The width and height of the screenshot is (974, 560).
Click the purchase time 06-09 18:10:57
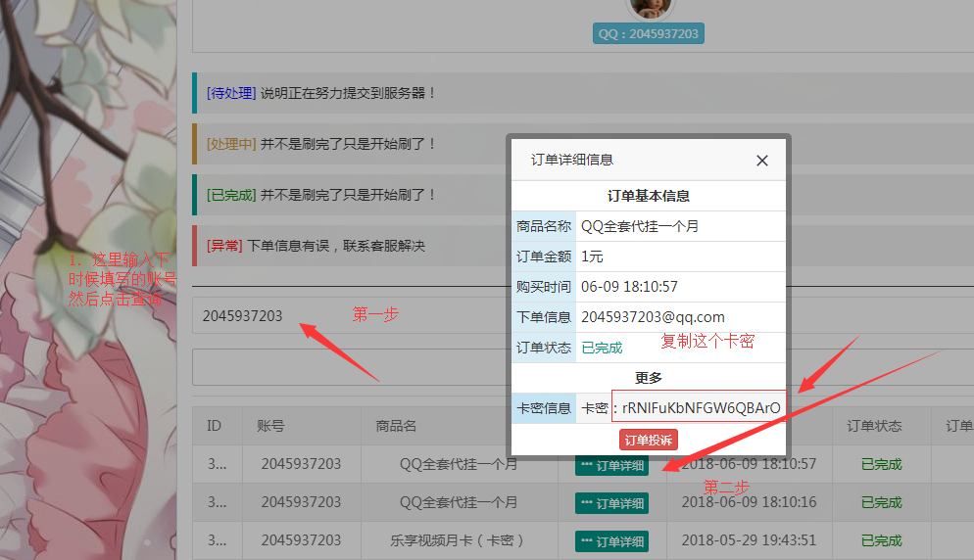(x=629, y=287)
